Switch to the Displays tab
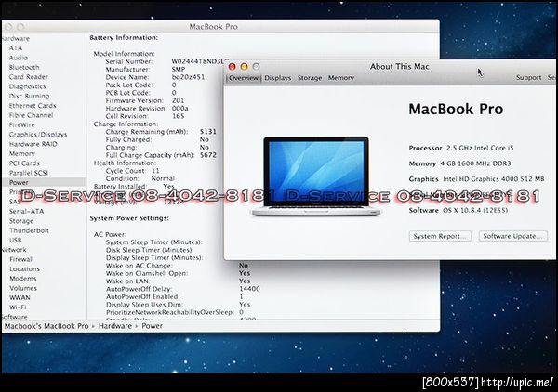Viewport: 558px width, 392px height. [x=277, y=78]
